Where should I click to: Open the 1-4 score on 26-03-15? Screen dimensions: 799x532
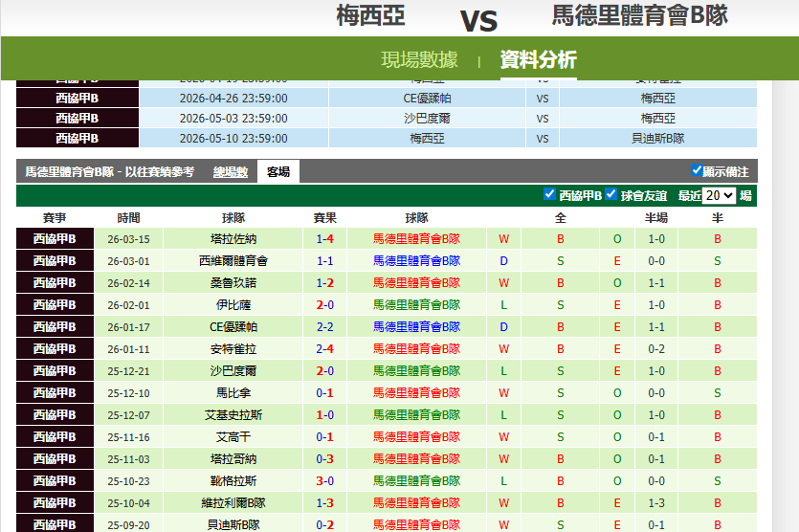[x=325, y=239]
